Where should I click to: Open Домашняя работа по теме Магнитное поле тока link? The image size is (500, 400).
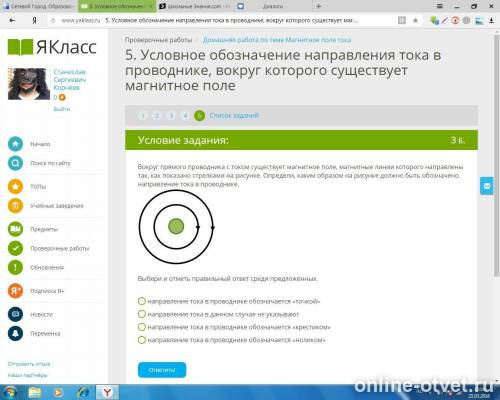point(277,40)
